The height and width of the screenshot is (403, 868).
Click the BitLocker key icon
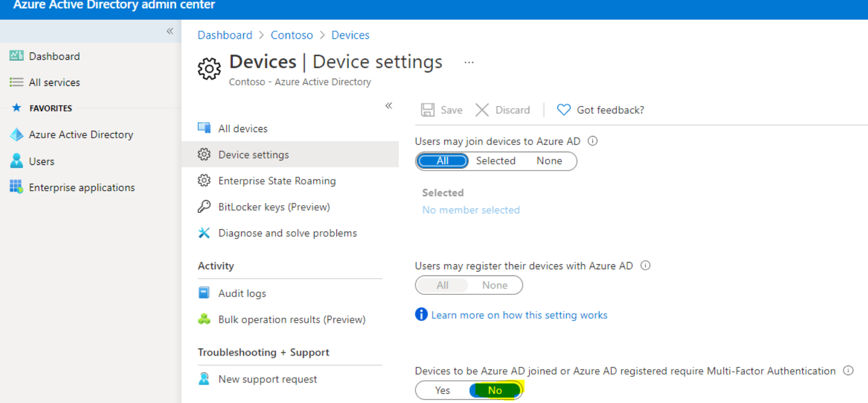[204, 207]
